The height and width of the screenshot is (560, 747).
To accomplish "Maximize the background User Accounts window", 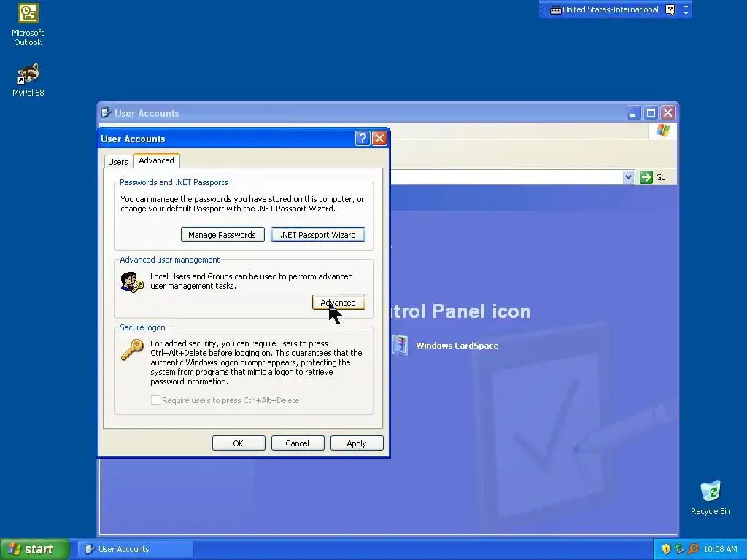I will coord(651,113).
